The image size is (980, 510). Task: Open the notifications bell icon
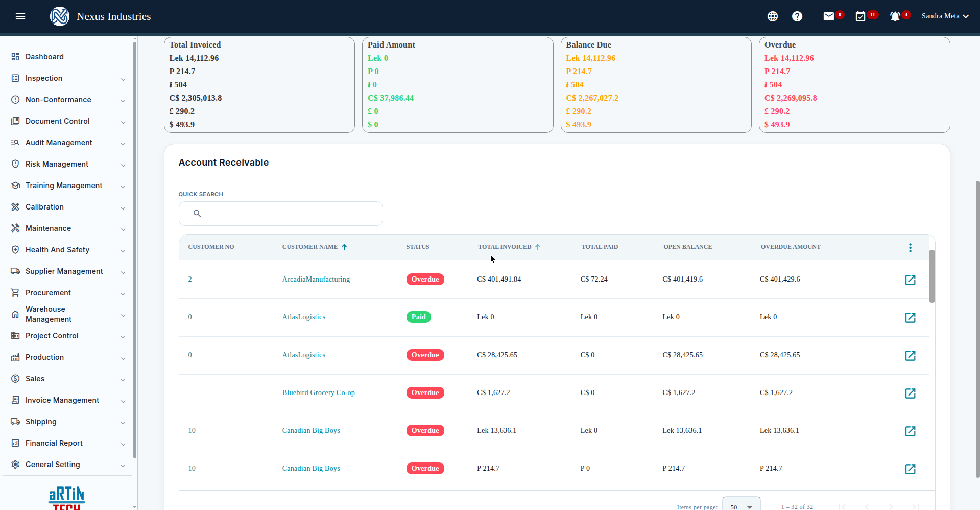[x=895, y=16]
